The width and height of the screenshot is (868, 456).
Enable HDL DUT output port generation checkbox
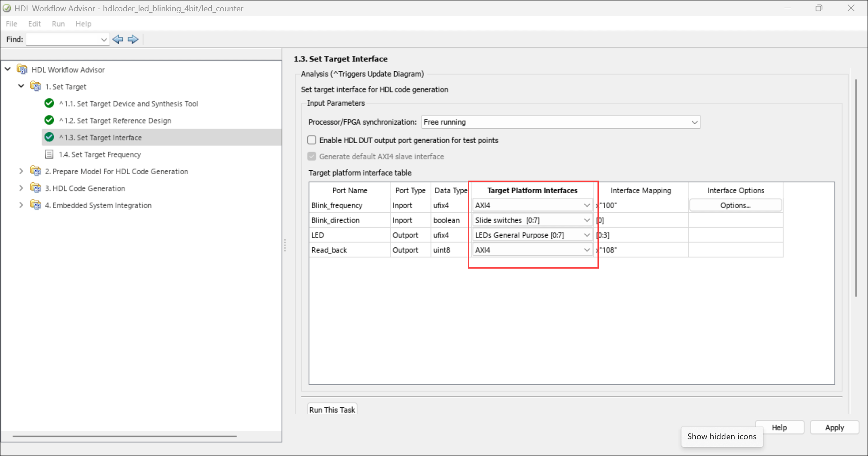[x=312, y=140]
